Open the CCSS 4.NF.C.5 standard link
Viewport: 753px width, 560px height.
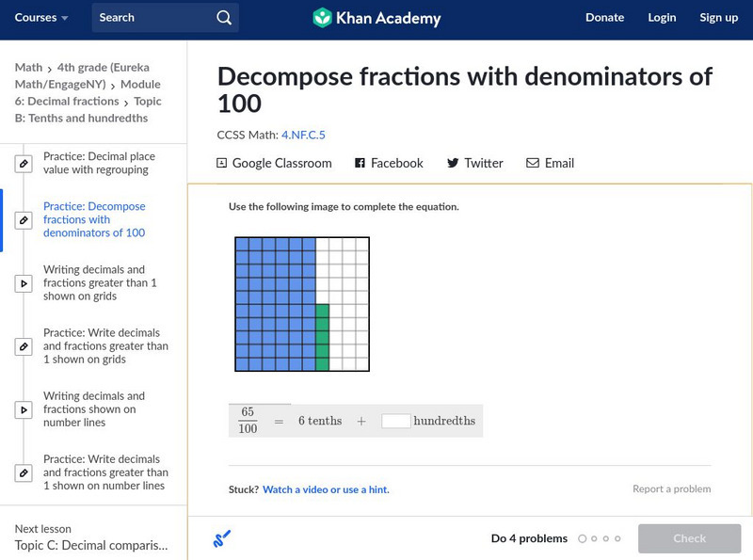click(303, 136)
